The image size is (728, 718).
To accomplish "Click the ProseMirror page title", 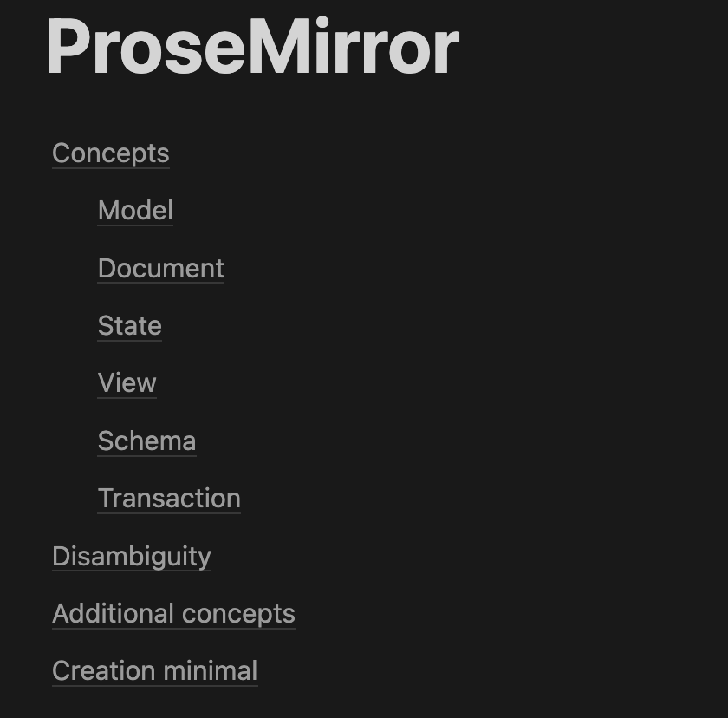I will point(252,48).
